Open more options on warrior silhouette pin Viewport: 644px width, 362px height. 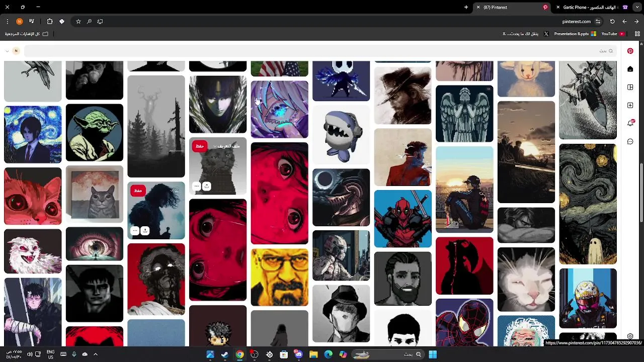click(134, 230)
